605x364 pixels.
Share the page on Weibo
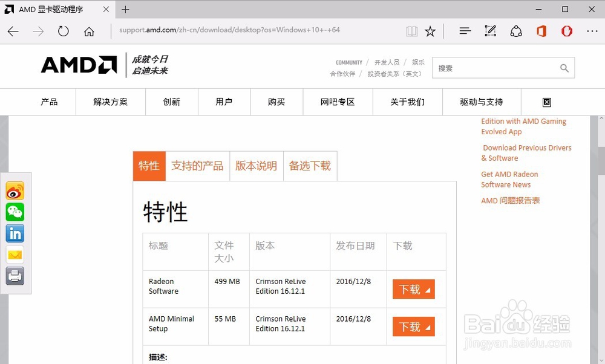15,190
